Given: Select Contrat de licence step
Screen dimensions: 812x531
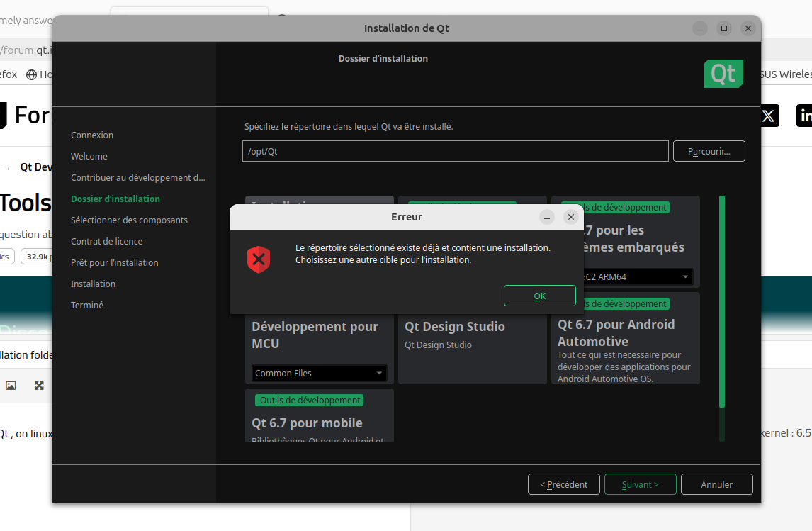Looking at the screenshot, I should [x=107, y=242].
